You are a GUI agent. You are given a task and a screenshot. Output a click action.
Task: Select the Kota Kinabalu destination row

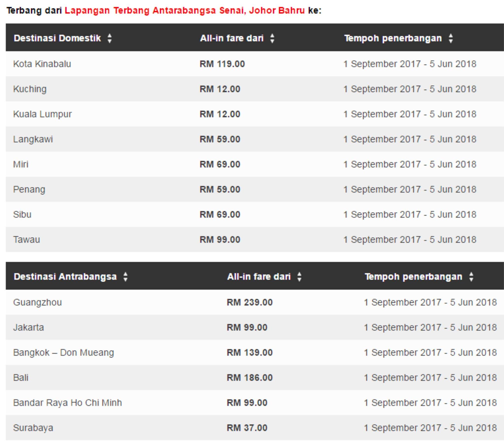pyautogui.click(x=255, y=64)
